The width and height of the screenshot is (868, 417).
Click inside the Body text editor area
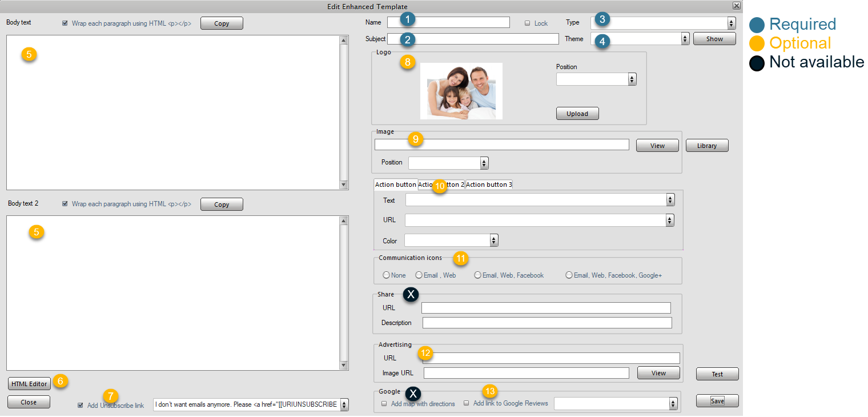pos(172,113)
